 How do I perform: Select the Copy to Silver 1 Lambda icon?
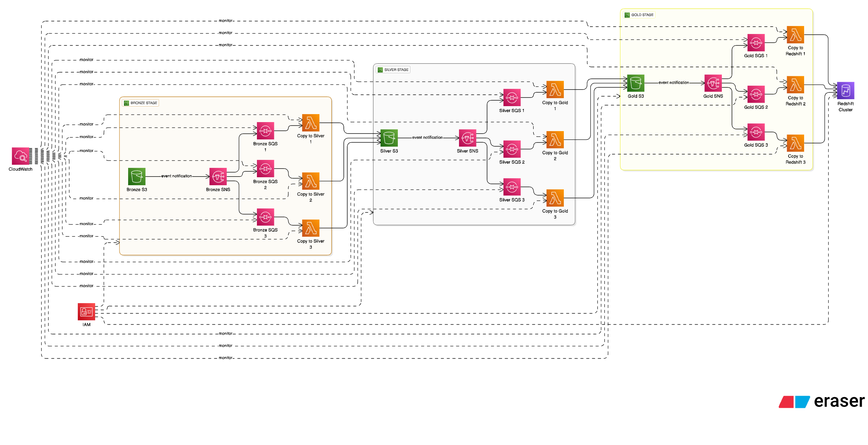pyautogui.click(x=310, y=122)
